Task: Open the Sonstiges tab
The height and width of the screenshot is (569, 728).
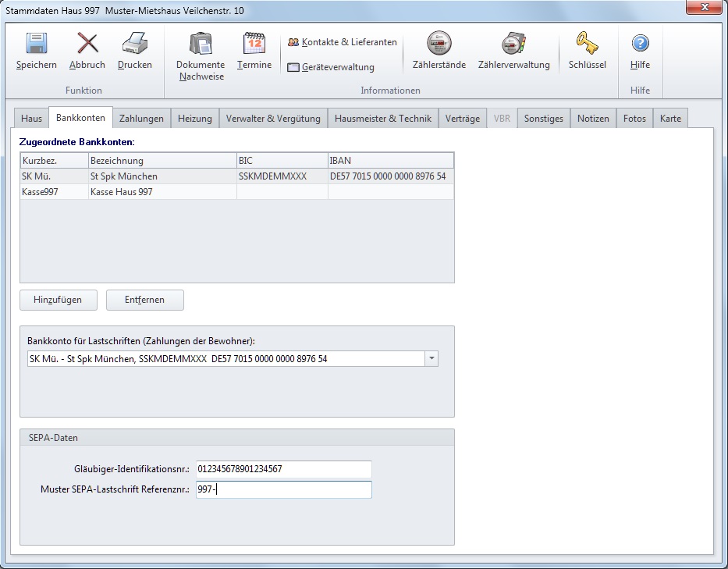Action: pyautogui.click(x=544, y=119)
